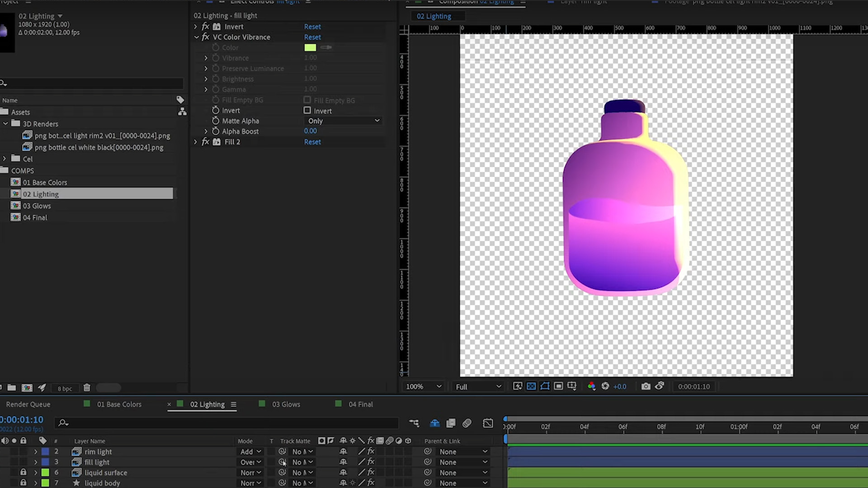Switch to the 03 Glows timeline tab

(286, 404)
